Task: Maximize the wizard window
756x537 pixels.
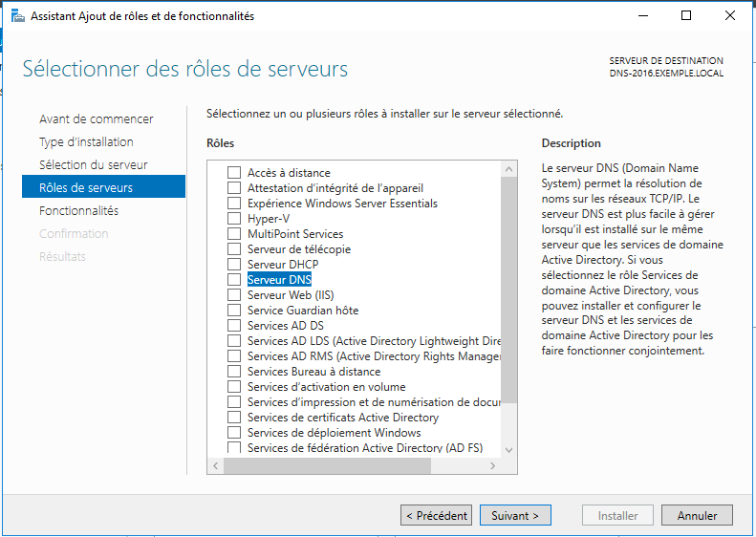Action: pos(686,16)
